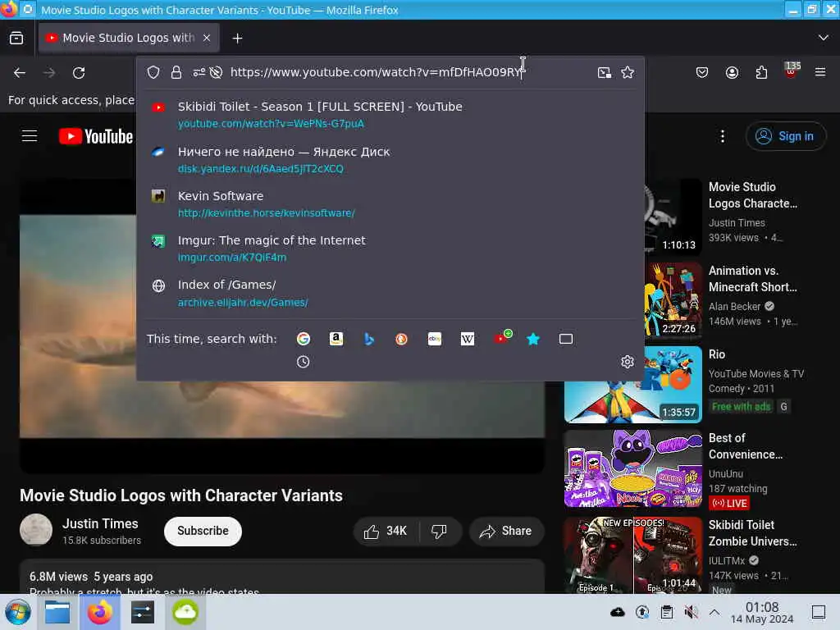Click Sign in on YouTube
The image size is (840, 630).
click(785, 136)
